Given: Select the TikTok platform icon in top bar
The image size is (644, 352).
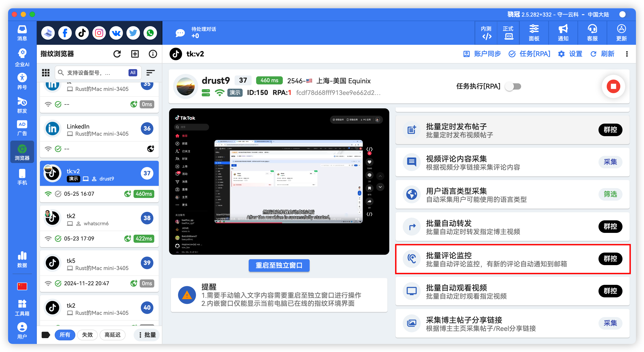Looking at the screenshot, I should (x=82, y=33).
